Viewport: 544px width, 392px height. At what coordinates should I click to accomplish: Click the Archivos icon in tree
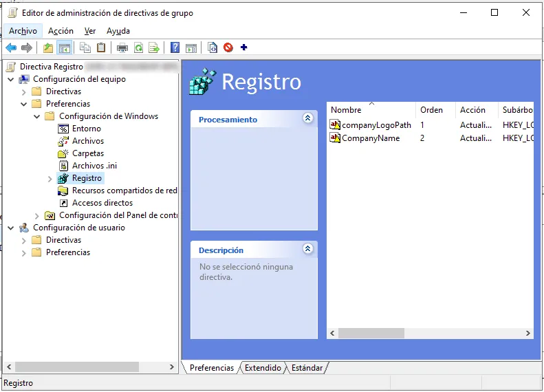(x=63, y=141)
